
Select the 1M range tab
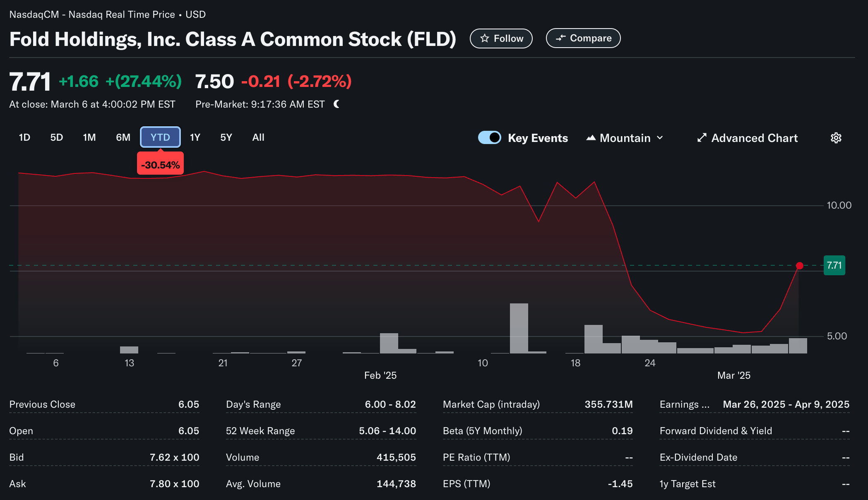point(89,137)
